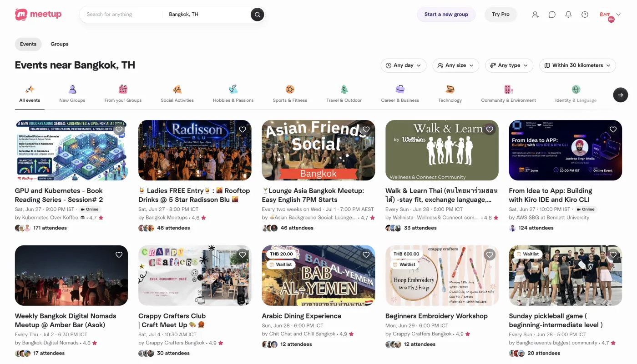The height and width of the screenshot is (364, 637).
Task: Click the Radisson Blu event thumbnail
Action: coord(195,150)
